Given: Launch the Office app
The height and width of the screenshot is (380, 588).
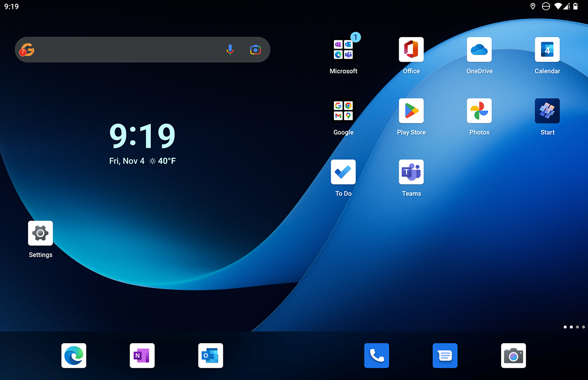Looking at the screenshot, I should point(411,50).
